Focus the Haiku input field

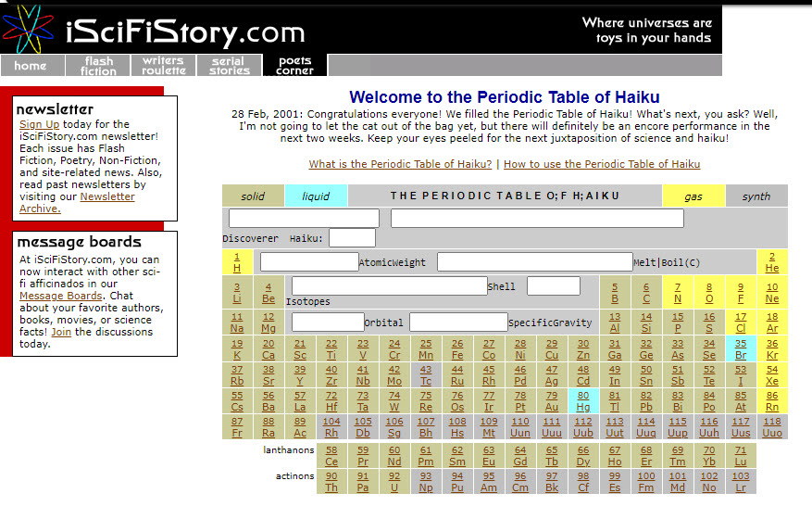pyautogui.click(x=352, y=238)
